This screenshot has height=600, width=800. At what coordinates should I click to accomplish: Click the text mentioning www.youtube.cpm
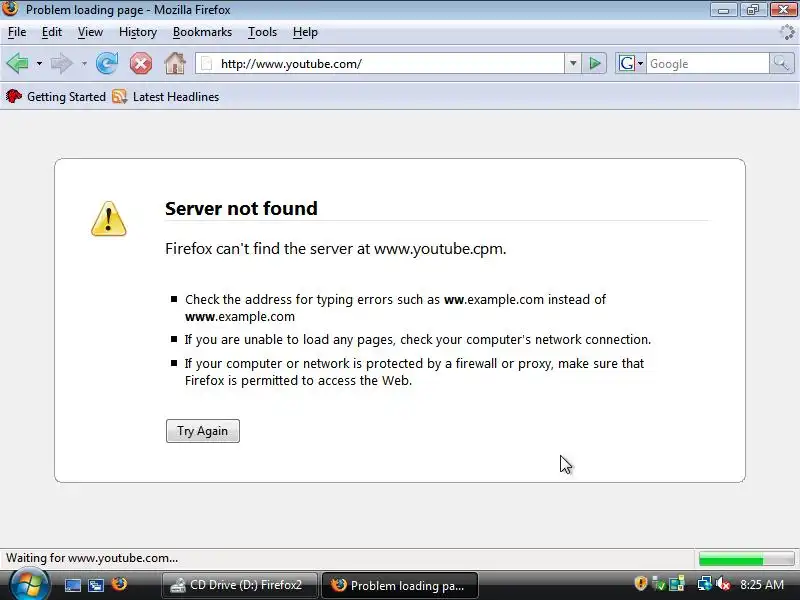pos(336,248)
